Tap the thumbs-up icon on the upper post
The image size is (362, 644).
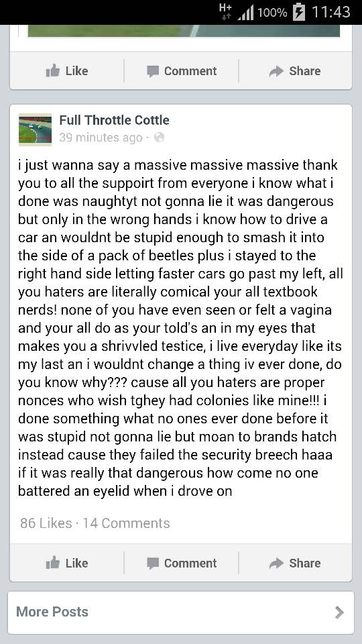click(x=52, y=71)
